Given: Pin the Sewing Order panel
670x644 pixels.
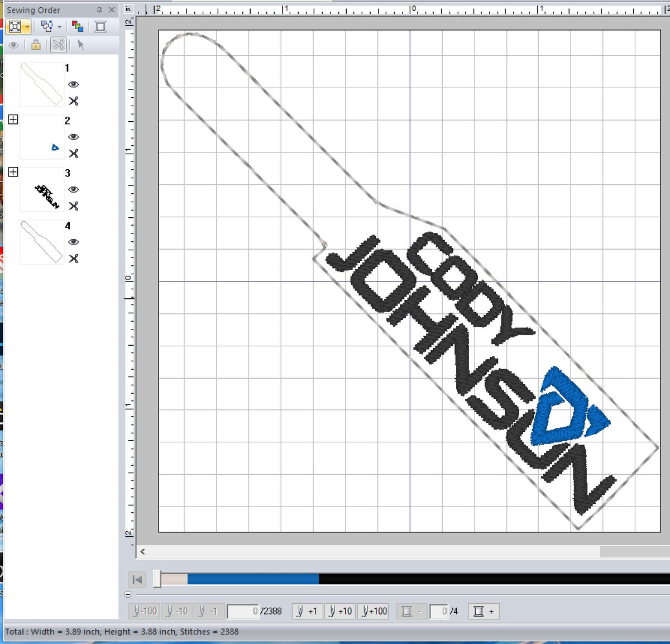Looking at the screenshot, I should pos(99,10).
